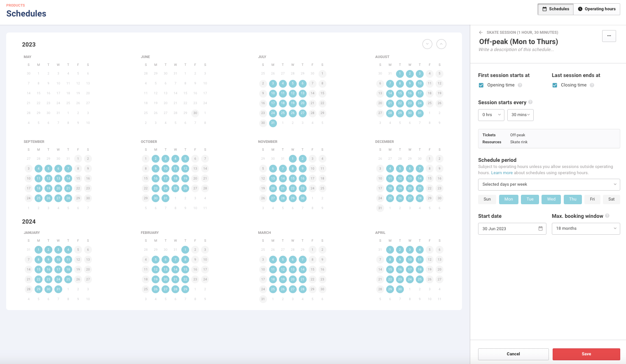
Task: Click the back arrow beside Skate Session
Action: pos(481,33)
